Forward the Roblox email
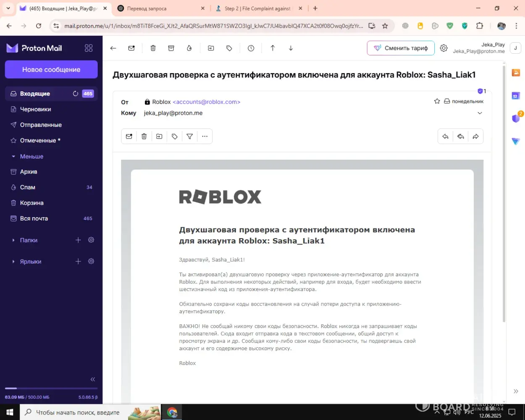 point(475,136)
